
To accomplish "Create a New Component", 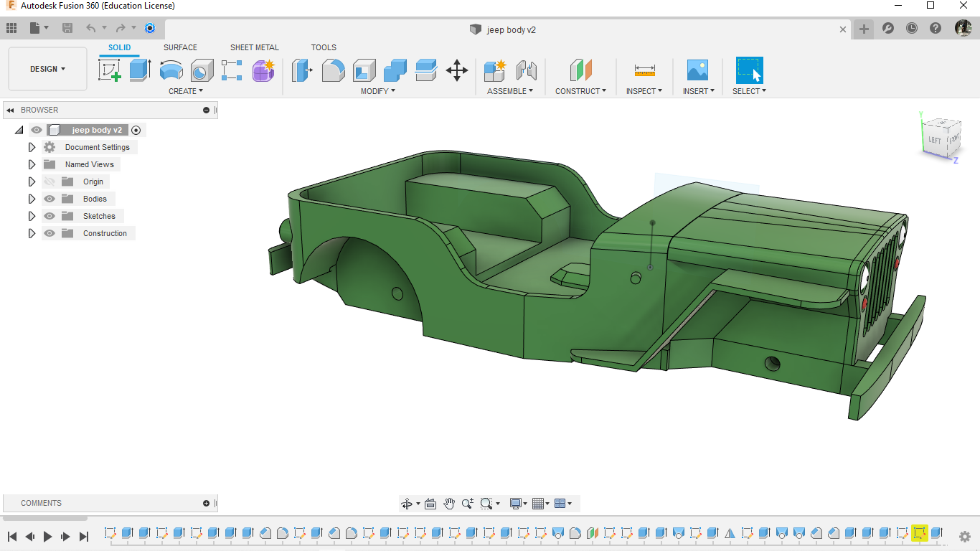I will [495, 70].
